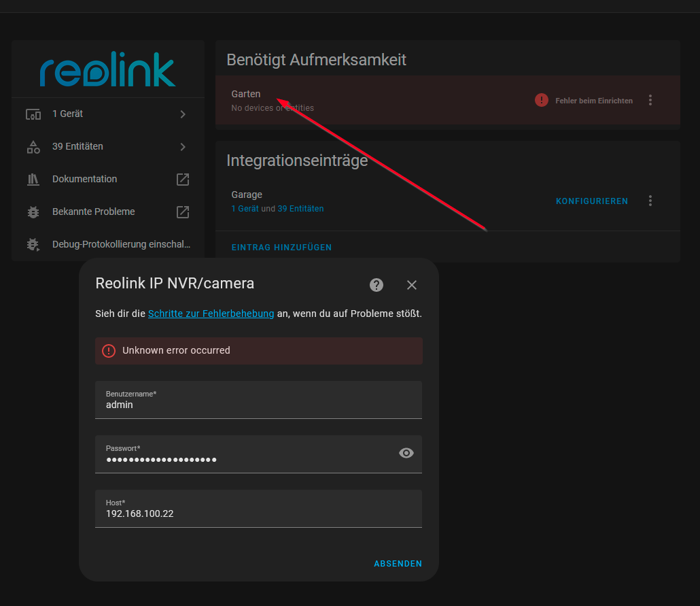Click KONFIGURIEREN for the Garage entry

click(591, 201)
